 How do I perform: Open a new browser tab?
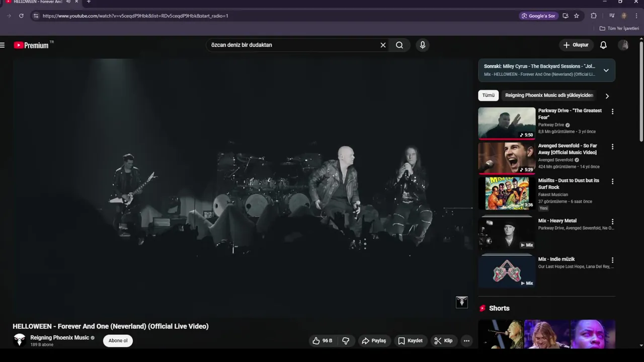point(89,2)
